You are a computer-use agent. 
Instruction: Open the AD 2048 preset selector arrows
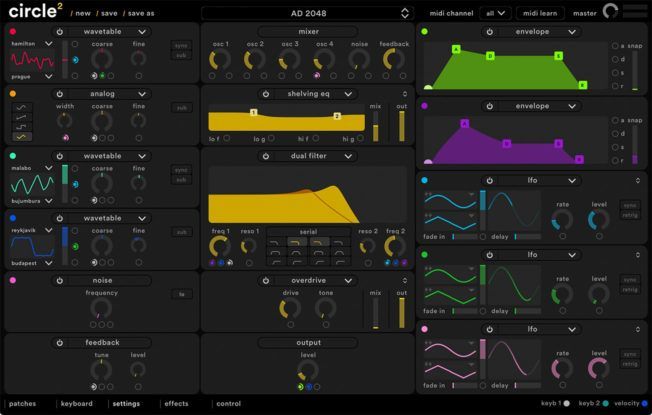coord(405,13)
